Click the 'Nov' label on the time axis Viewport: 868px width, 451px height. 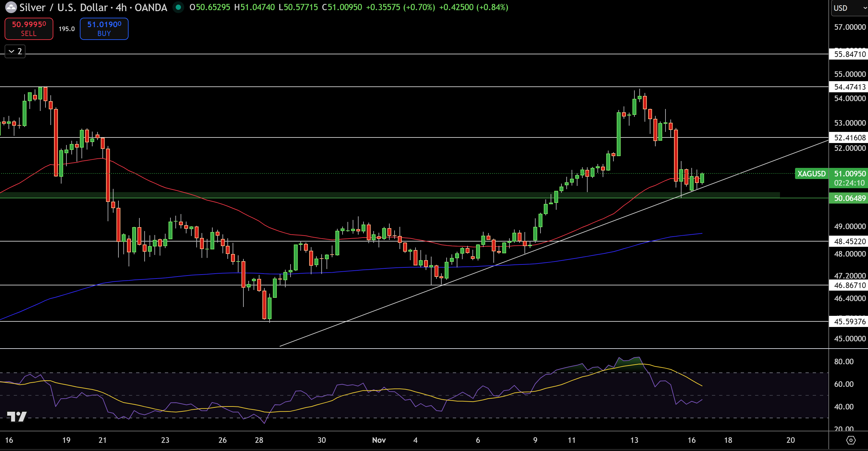click(x=379, y=440)
